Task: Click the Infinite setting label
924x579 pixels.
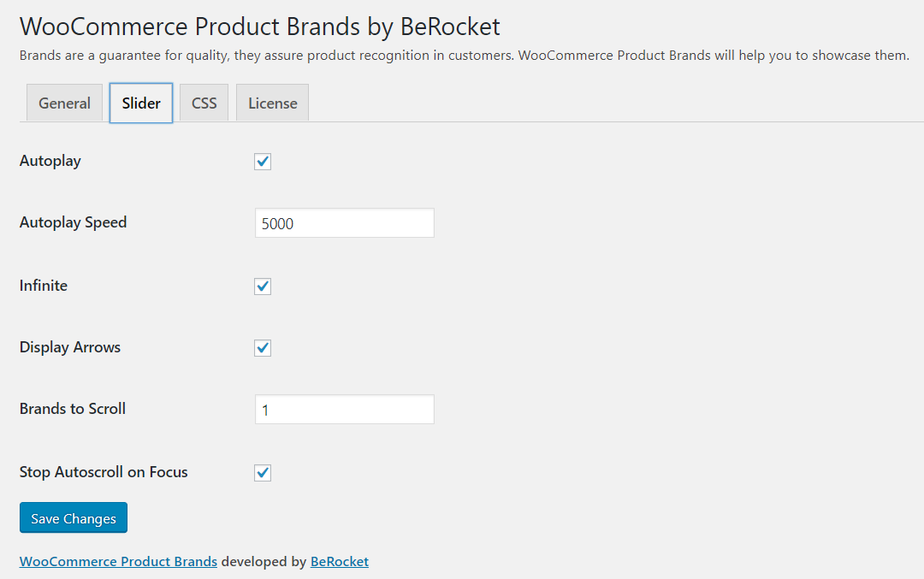Action: 43,286
